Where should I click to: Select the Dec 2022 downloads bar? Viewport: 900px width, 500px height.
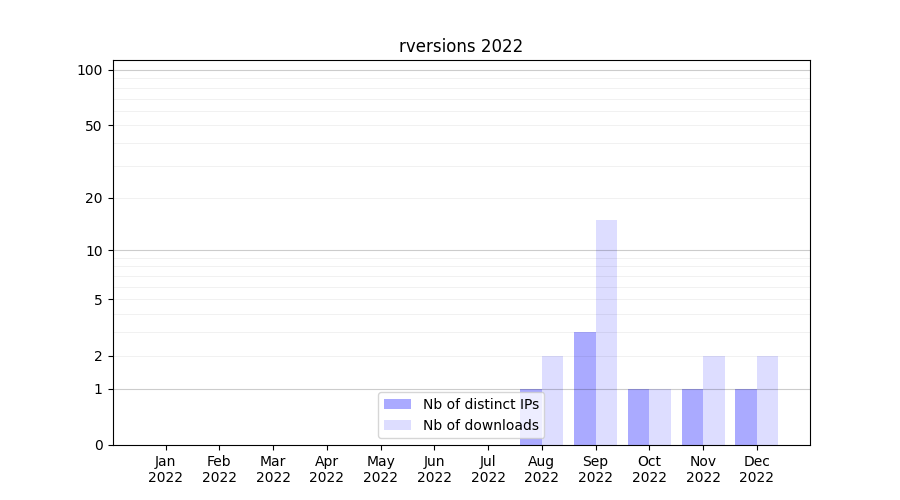coord(767,400)
